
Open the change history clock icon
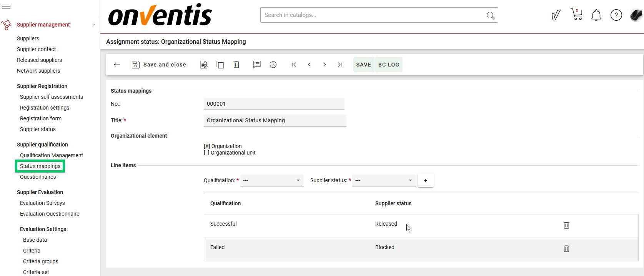(x=273, y=65)
